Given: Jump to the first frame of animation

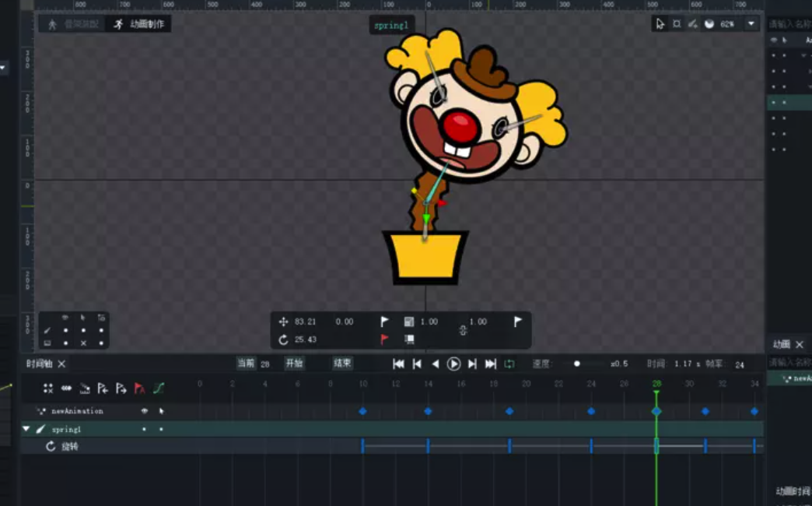Looking at the screenshot, I should tap(398, 364).
